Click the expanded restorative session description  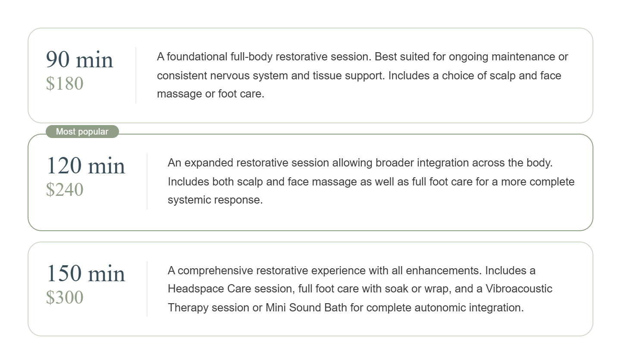(x=371, y=181)
